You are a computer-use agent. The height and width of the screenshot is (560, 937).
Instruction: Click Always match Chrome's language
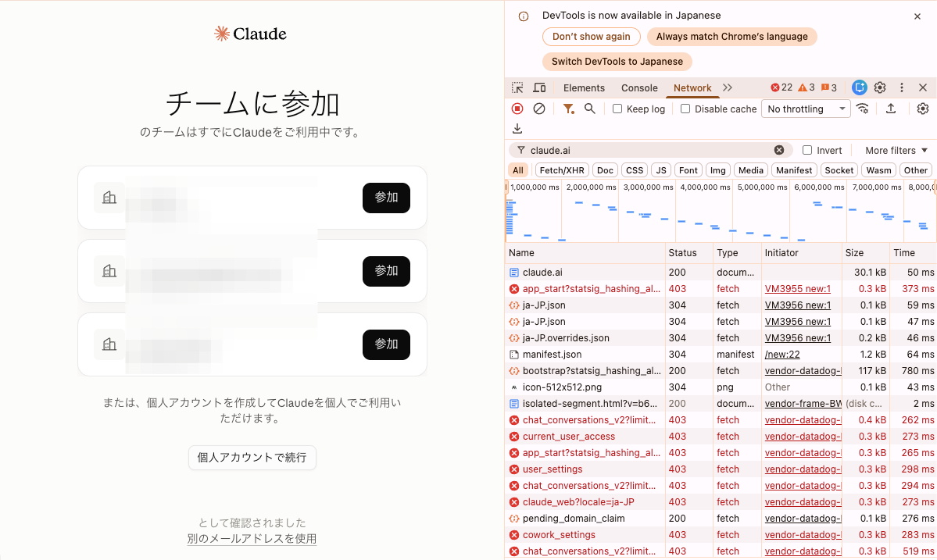click(731, 37)
